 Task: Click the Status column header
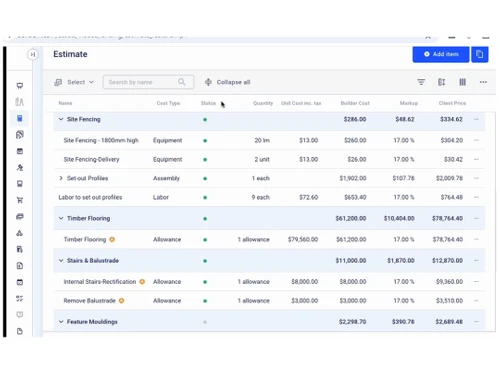(x=208, y=103)
